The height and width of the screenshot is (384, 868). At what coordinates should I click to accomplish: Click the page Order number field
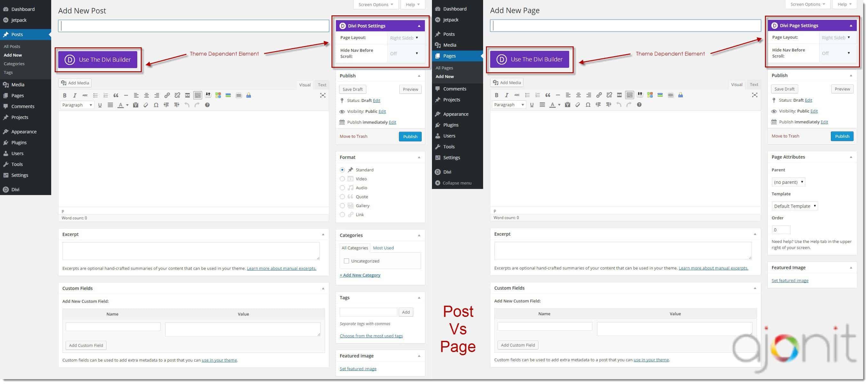click(781, 230)
